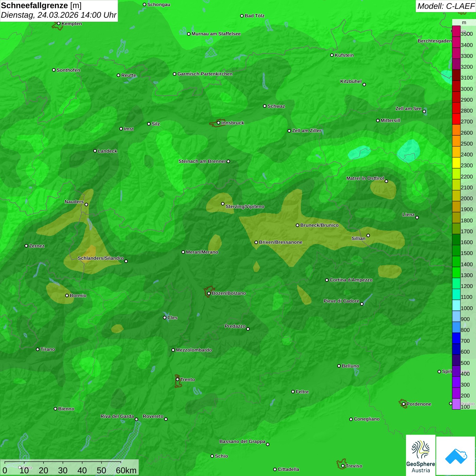Select the Innsbruck city marker dot

pyautogui.click(x=219, y=123)
